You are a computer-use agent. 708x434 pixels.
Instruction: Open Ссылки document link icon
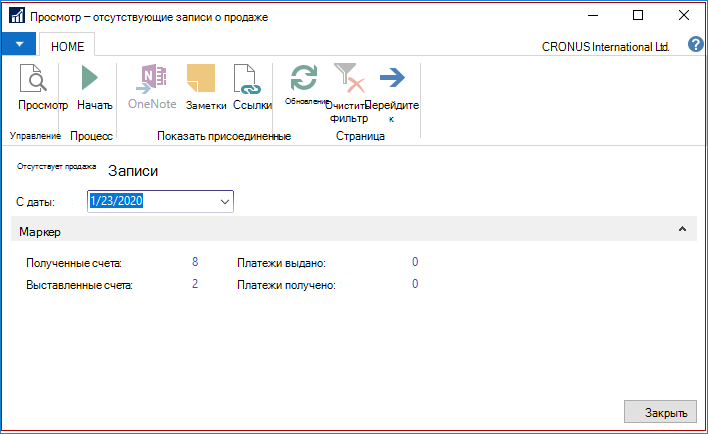(247, 79)
